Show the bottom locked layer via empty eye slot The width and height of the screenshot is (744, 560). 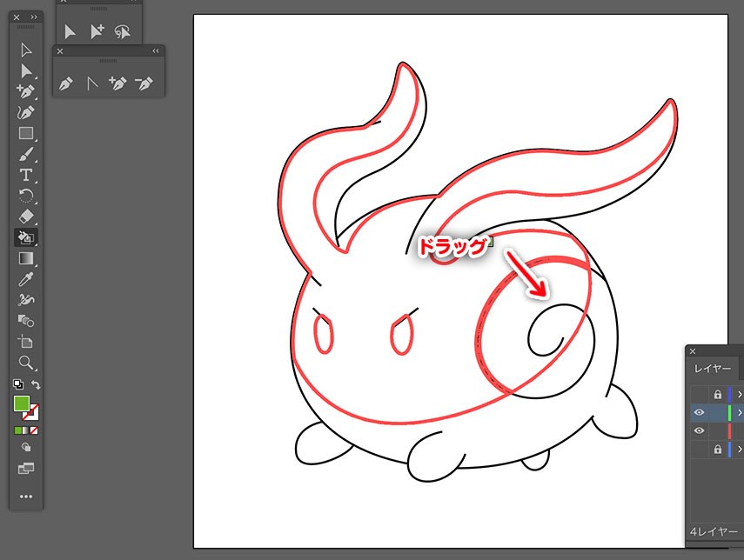(699, 449)
